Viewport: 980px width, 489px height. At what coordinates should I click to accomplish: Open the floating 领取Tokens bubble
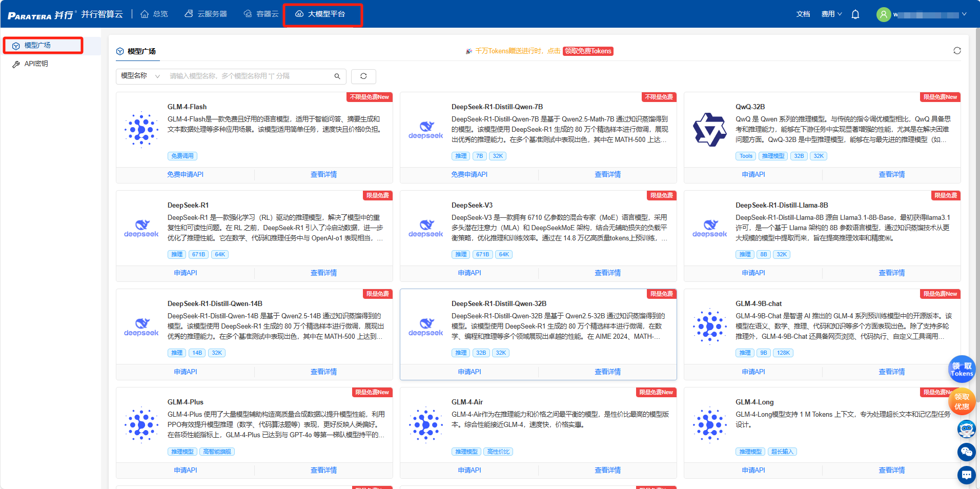pos(962,369)
